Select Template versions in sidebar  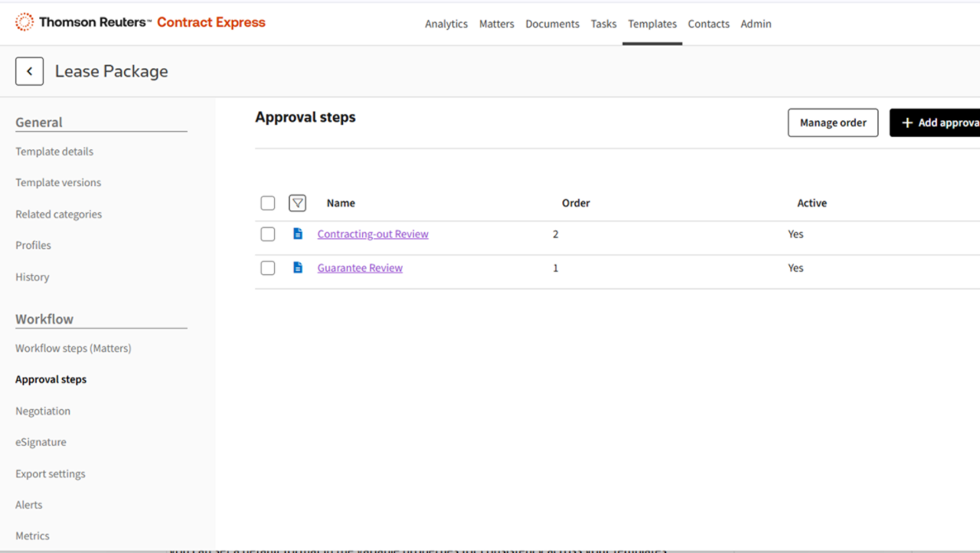[x=58, y=182]
